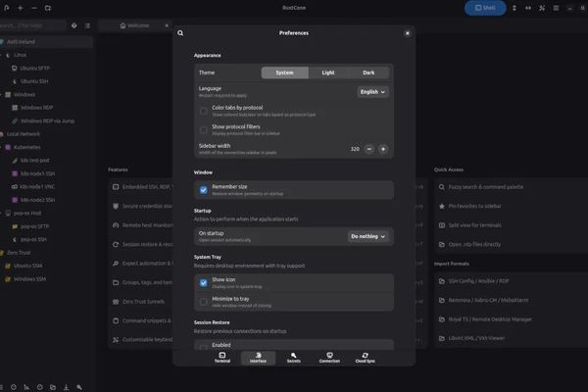The height and width of the screenshot is (392, 588).
Task: Select the Light theme option
Action: click(328, 73)
